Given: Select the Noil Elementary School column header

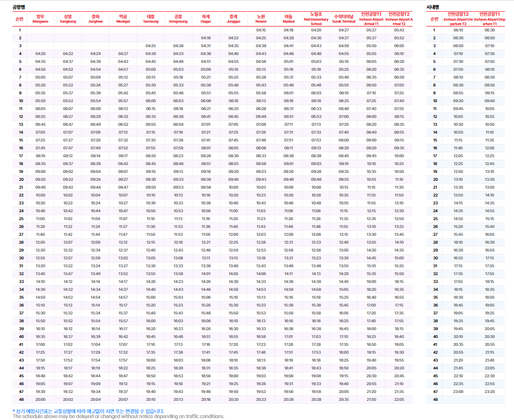Looking at the screenshot, I should click(x=316, y=19).
